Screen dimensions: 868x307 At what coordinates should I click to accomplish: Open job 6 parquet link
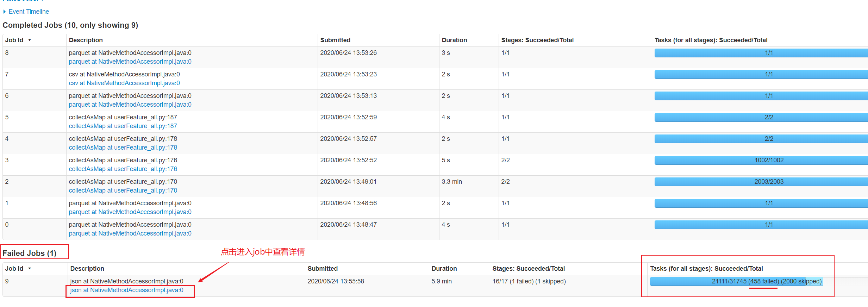tap(130, 105)
